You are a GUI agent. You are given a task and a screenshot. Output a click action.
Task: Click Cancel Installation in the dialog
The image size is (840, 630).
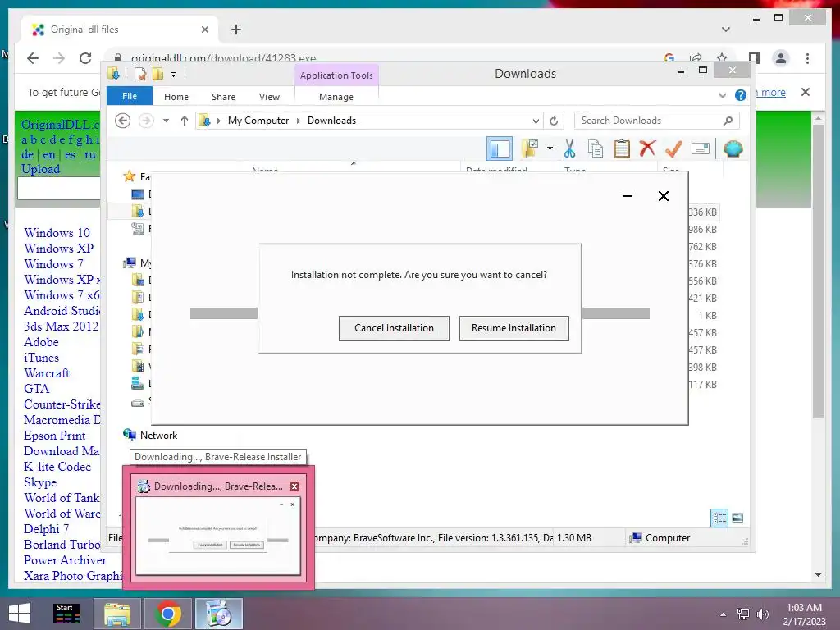pyautogui.click(x=394, y=328)
